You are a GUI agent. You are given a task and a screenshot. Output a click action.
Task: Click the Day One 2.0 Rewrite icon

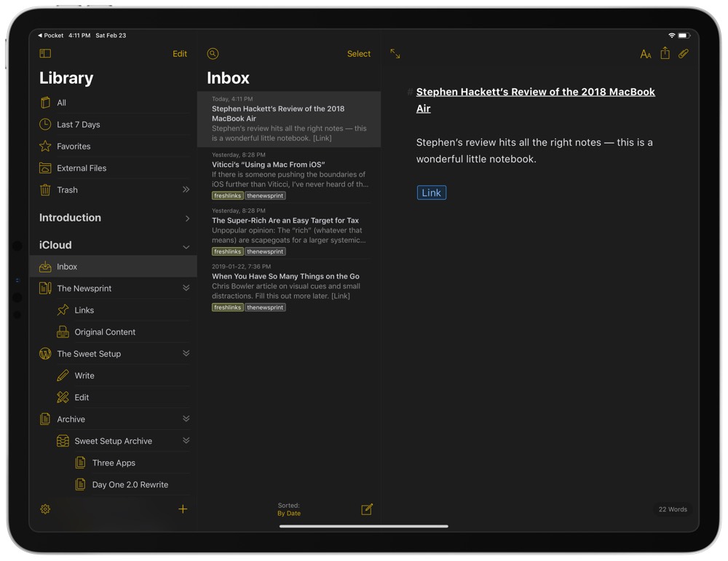(x=80, y=484)
